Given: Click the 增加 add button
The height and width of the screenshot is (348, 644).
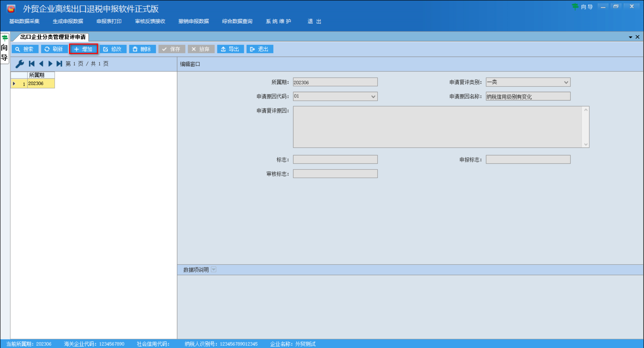Looking at the screenshot, I should tap(84, 49).
